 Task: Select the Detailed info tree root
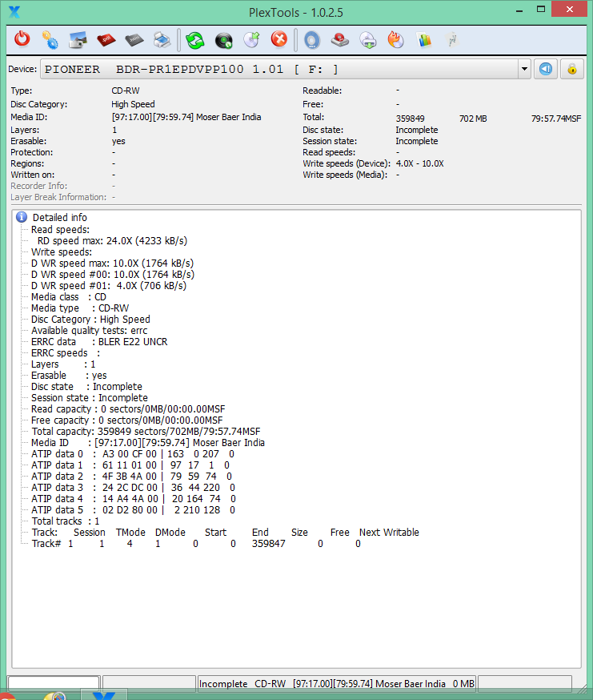click(x=60, y=217)
